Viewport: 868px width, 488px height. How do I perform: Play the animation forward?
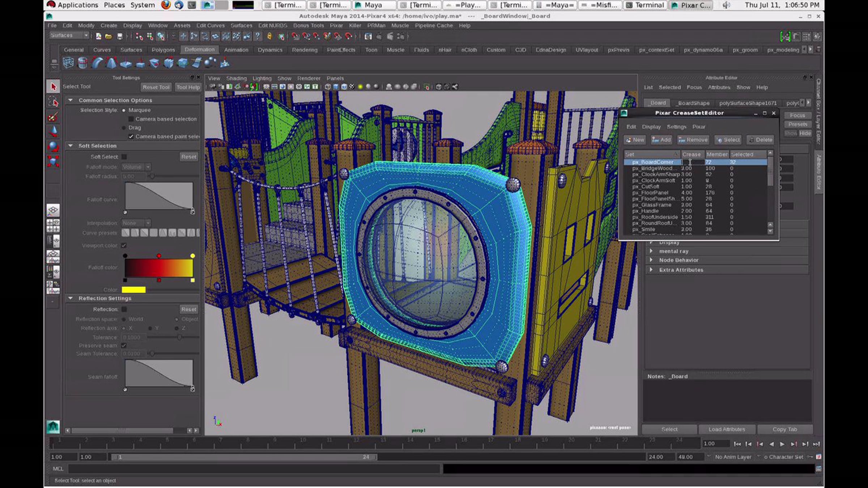[x=782, y=444]
